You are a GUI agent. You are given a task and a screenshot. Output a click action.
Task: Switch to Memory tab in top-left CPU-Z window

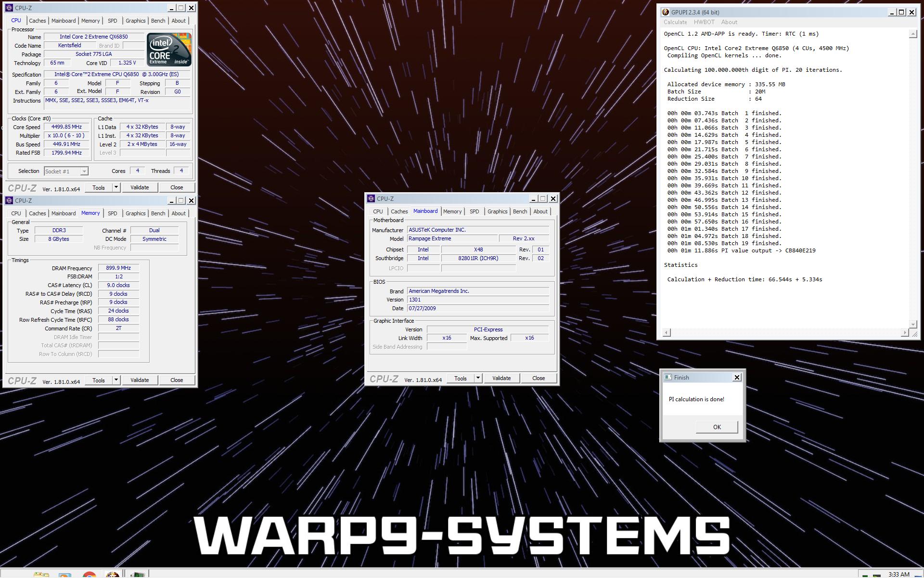90,21
